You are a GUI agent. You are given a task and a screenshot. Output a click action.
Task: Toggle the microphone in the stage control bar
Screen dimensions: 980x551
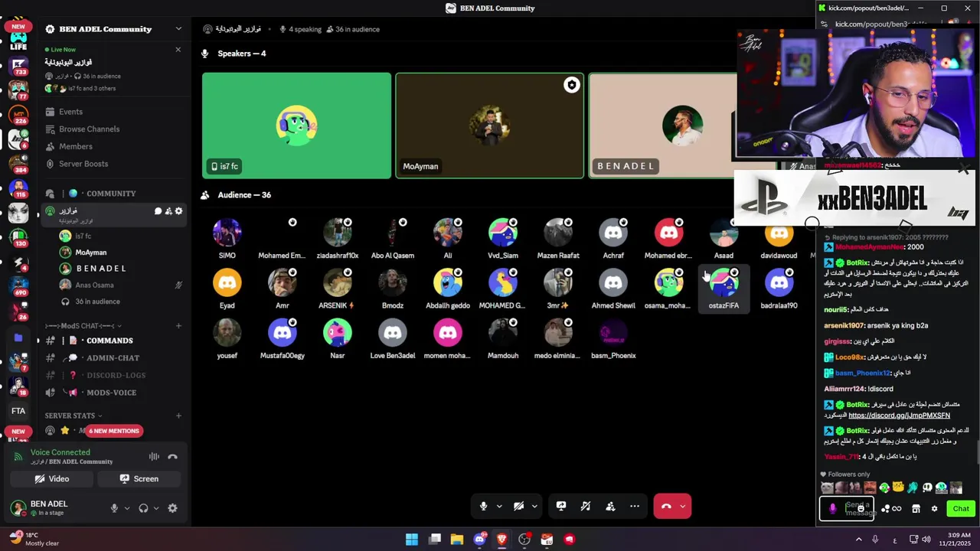point(483,506)
